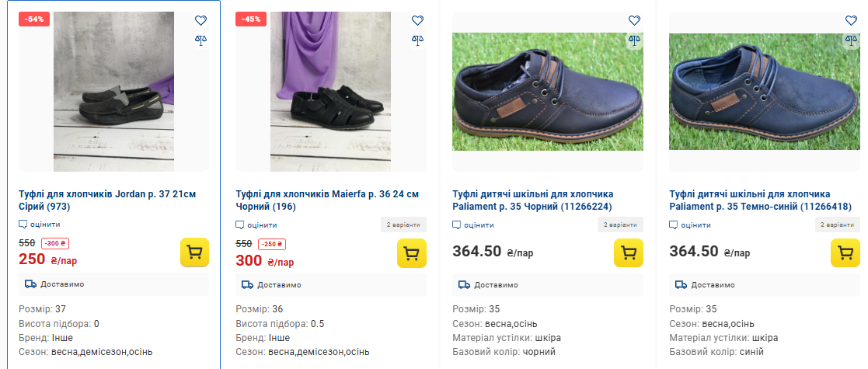Compare Paliament black shoes using scales icon
868x369 pixels.
[x=634, y=39]
